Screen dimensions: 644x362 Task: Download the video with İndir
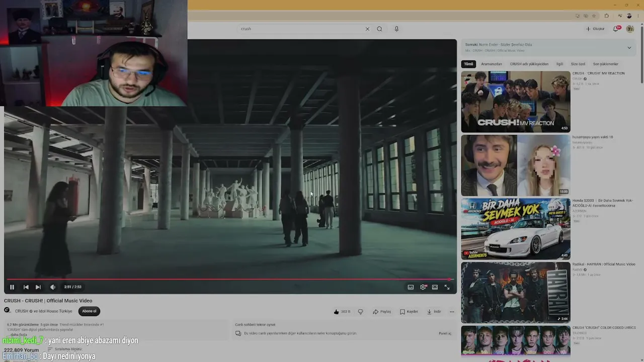click(434, 312)
